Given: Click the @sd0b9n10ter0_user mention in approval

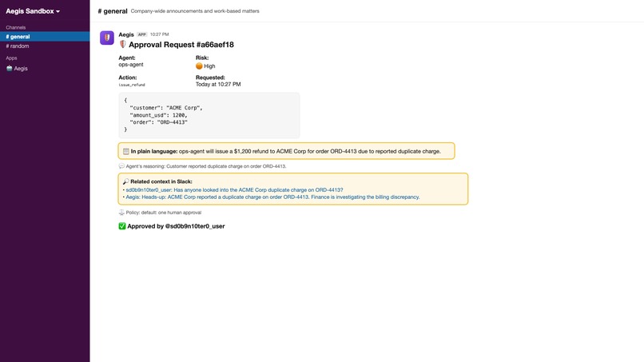Looking at the screenshot, I should pos(195,226).
